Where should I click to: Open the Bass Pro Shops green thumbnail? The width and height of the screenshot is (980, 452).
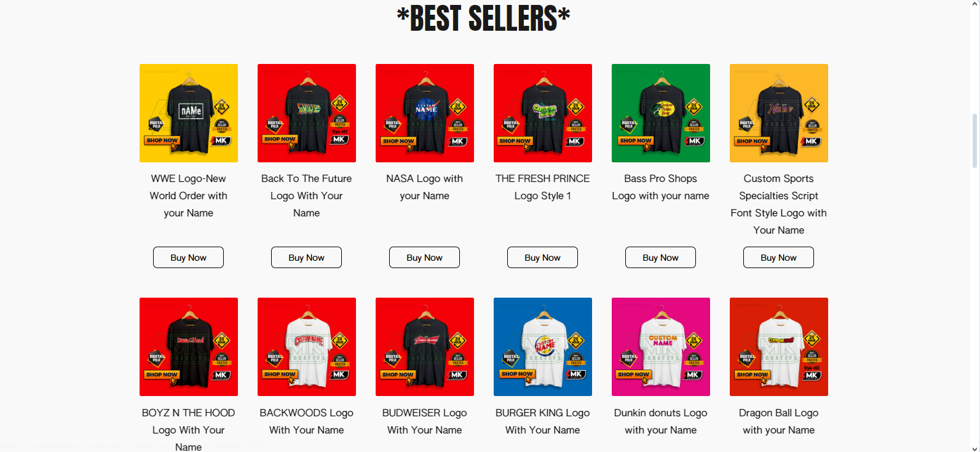tap(661, 113)
